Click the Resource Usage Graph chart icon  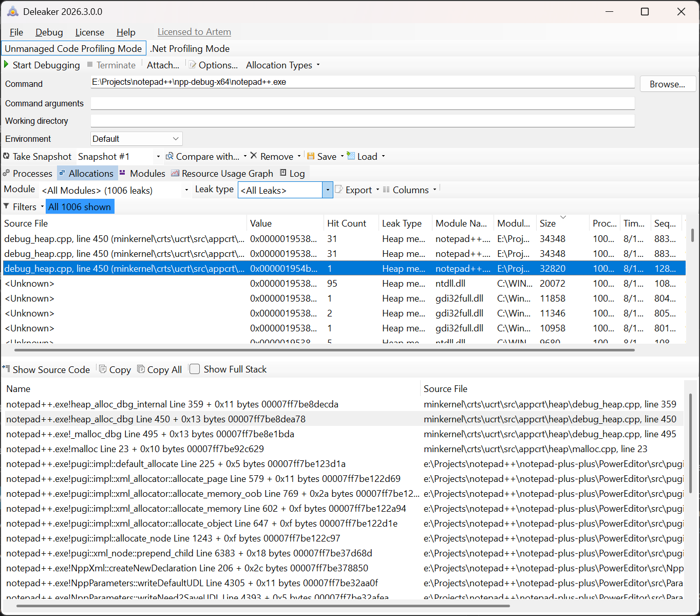(x=175, y=173)
